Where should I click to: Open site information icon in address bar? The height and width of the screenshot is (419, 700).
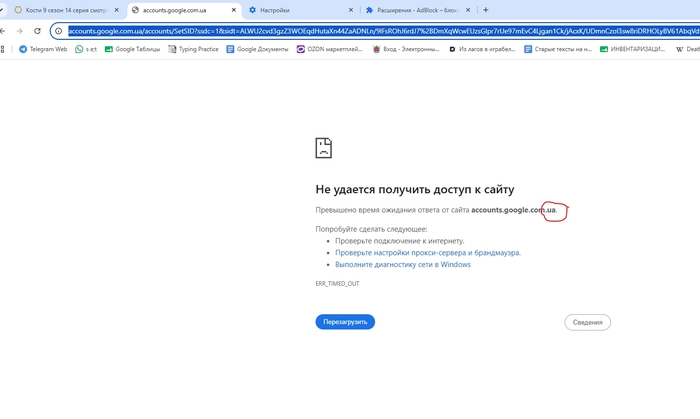point(58,31)
